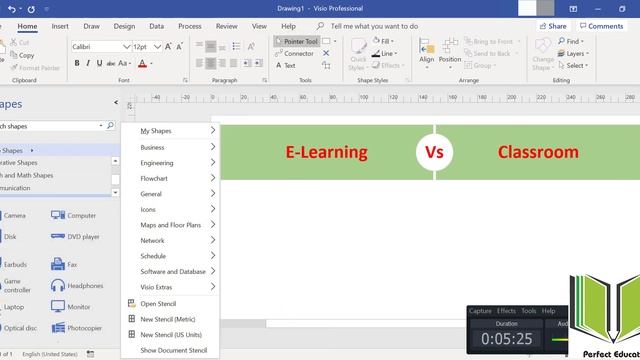
Task: Select the Connector tool
Action: coord(294,53)
